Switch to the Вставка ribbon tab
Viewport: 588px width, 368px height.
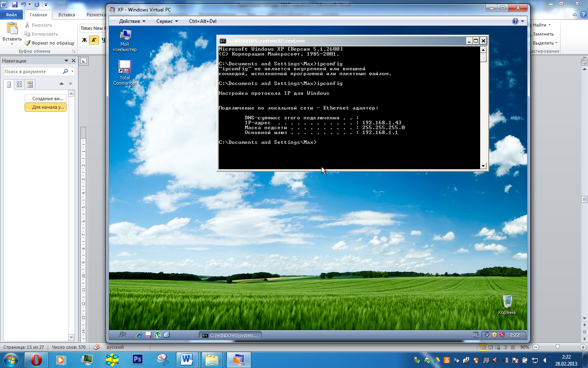coord(67,15)
